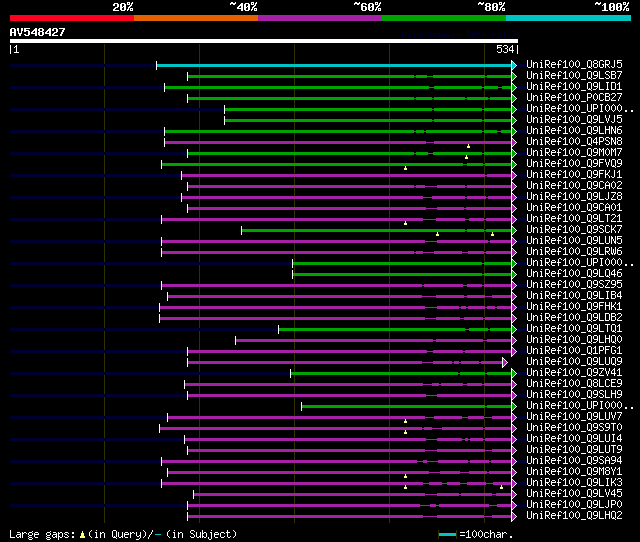Select UniRef100_Q9CA02 label
640x542 pixels.
(x=574, y=186)
